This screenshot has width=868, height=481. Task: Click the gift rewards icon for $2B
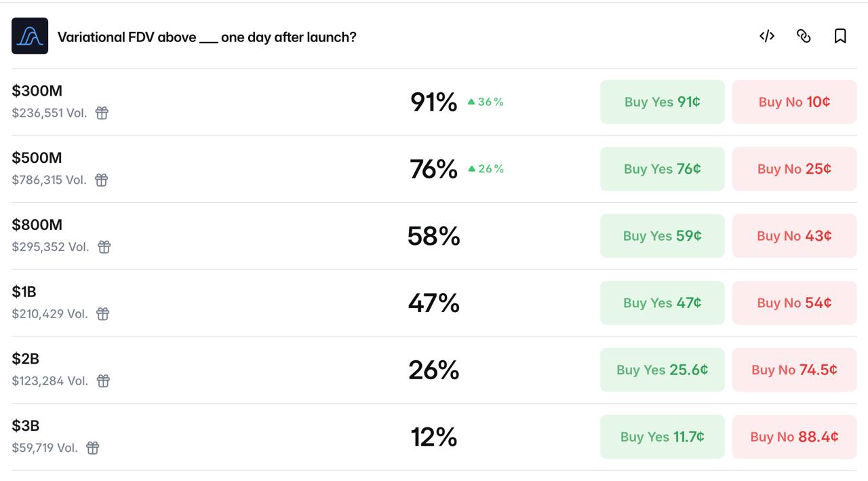[x=103, y=381]
